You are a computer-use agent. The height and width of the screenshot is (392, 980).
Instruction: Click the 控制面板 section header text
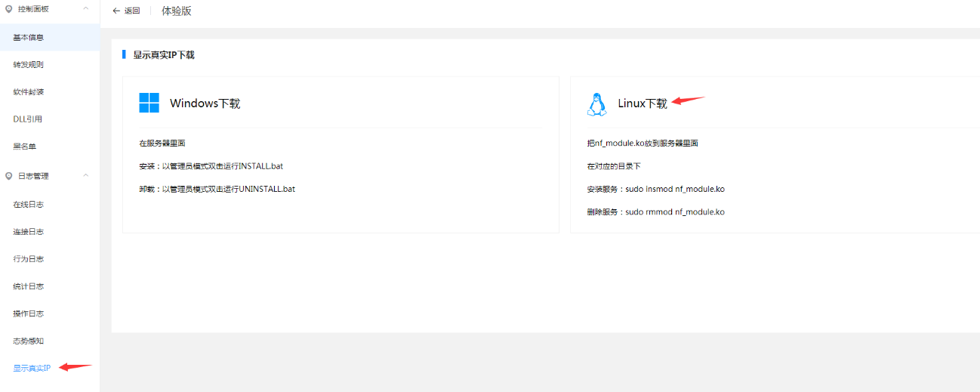click(x=32, y=10)
